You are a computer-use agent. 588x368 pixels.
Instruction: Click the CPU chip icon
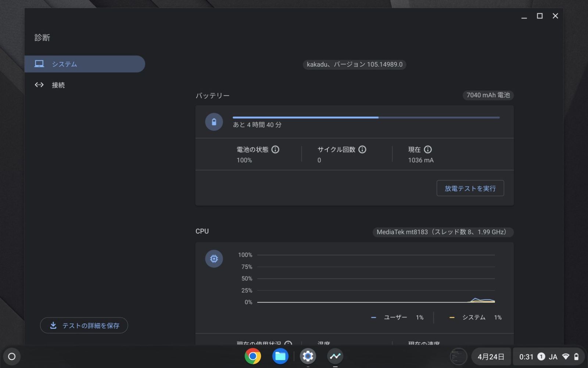[x=214, y=259]
